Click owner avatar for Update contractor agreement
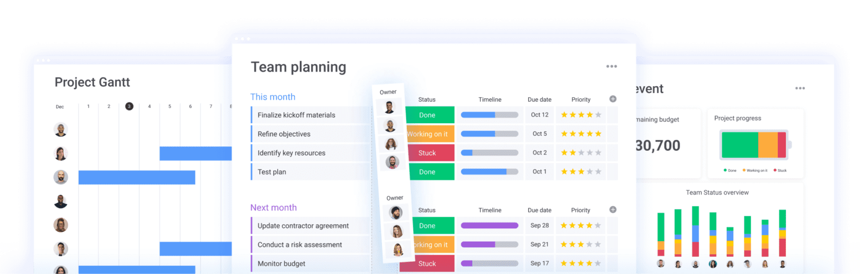 pyautogui.click(x=396, y=213)
